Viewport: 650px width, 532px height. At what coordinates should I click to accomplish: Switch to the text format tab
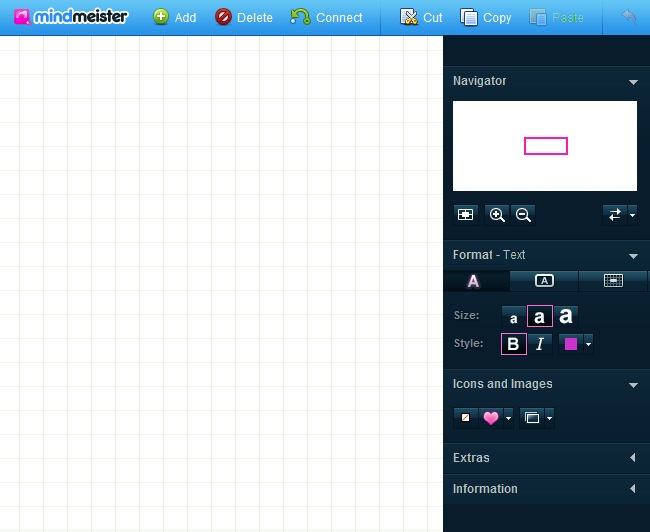pyautogui.click(x=475, y=281)
